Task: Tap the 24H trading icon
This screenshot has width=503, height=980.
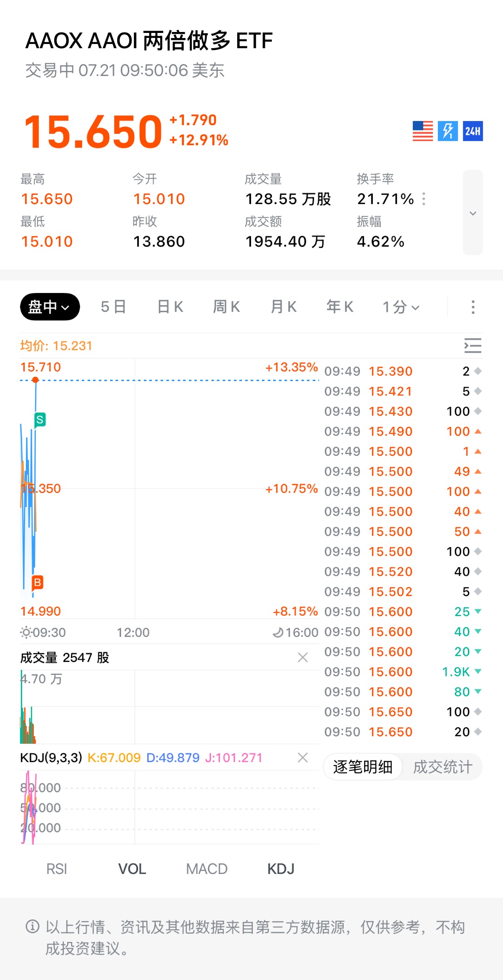Action: click(x=473, y=131)
